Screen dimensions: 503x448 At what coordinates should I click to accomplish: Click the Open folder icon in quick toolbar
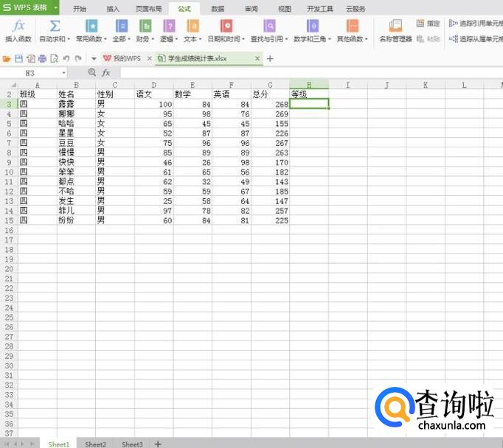tap(7, 59)
